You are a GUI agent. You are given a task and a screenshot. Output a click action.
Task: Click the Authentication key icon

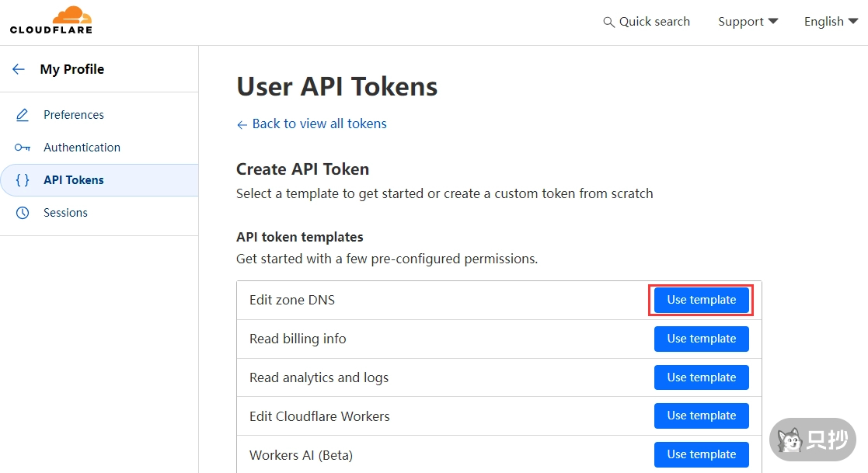tap(23, 148)
